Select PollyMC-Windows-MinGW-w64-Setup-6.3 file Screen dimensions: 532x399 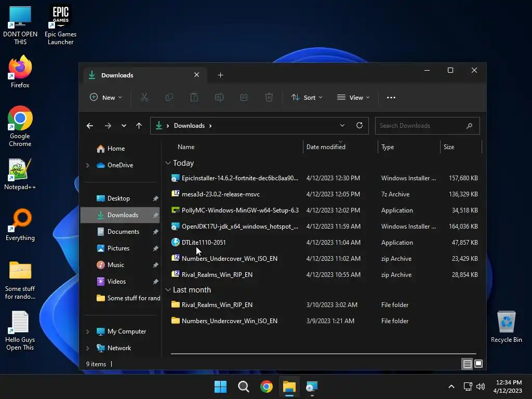coord(324,210)
